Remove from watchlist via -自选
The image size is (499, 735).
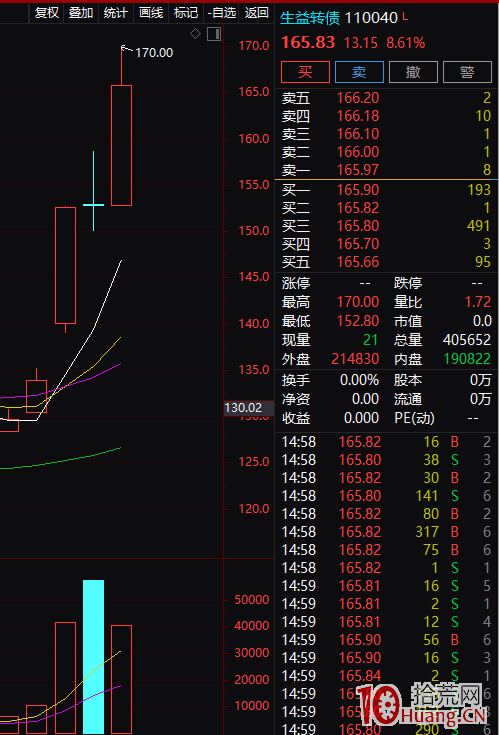tap(221, 13)
